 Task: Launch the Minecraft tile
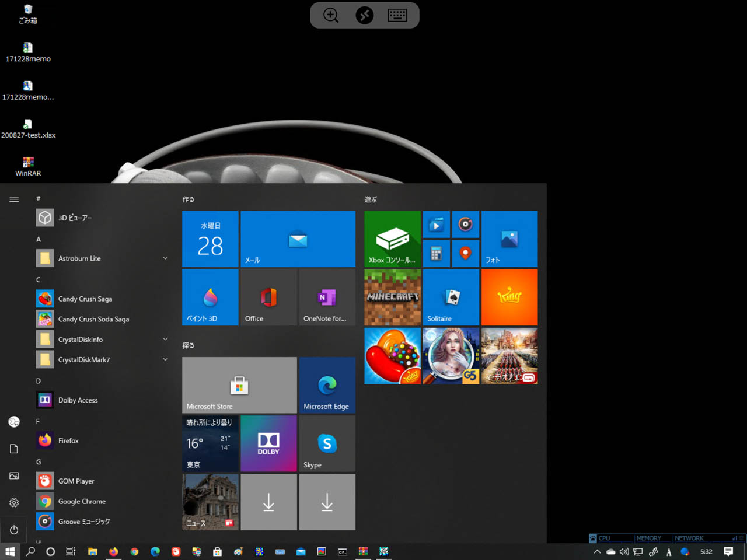coord(392,297)
